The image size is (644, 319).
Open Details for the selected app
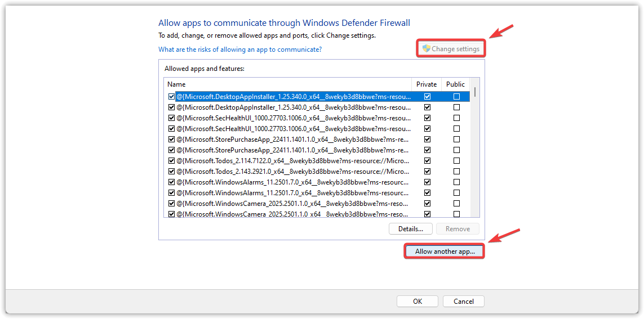pos(410,229)
